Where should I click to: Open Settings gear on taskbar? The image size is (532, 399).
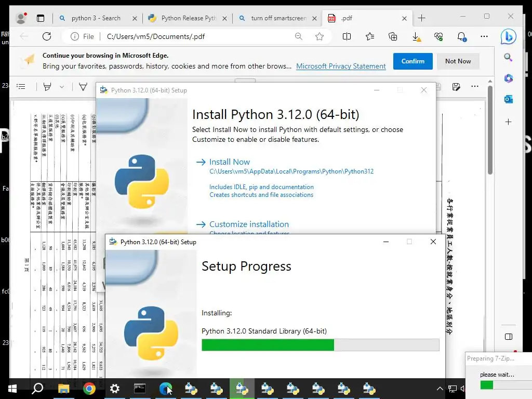(115, 389)
